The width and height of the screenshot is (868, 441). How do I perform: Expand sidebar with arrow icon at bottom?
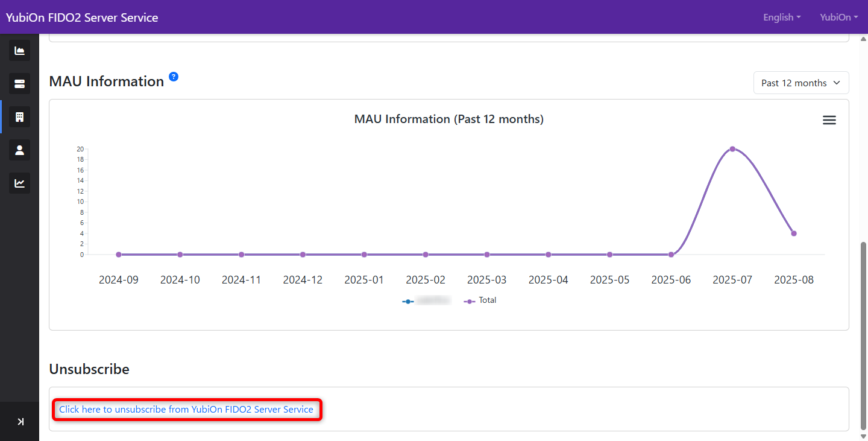[20, 422]
